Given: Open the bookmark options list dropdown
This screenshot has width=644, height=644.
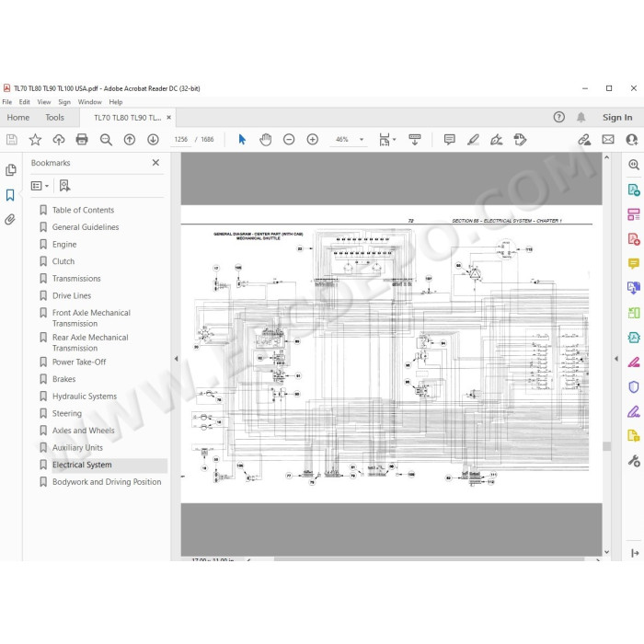Looking at the screenshot, I should coord(40,186).
